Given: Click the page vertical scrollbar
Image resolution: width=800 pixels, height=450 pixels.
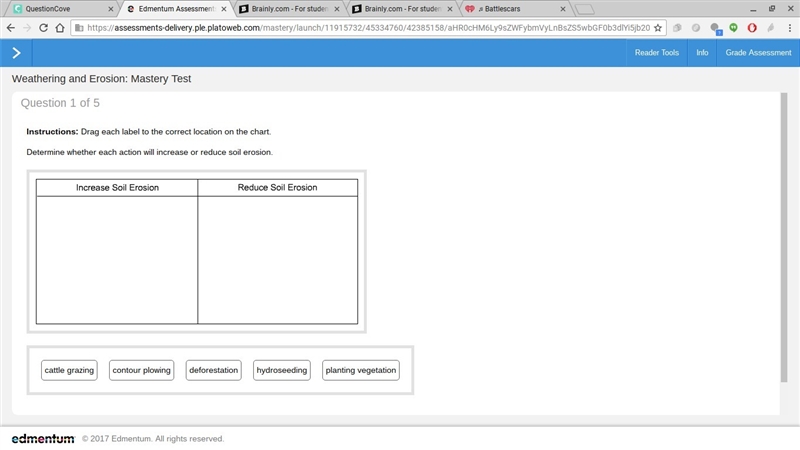Looking at the screenshot, I should coord(784,237).
